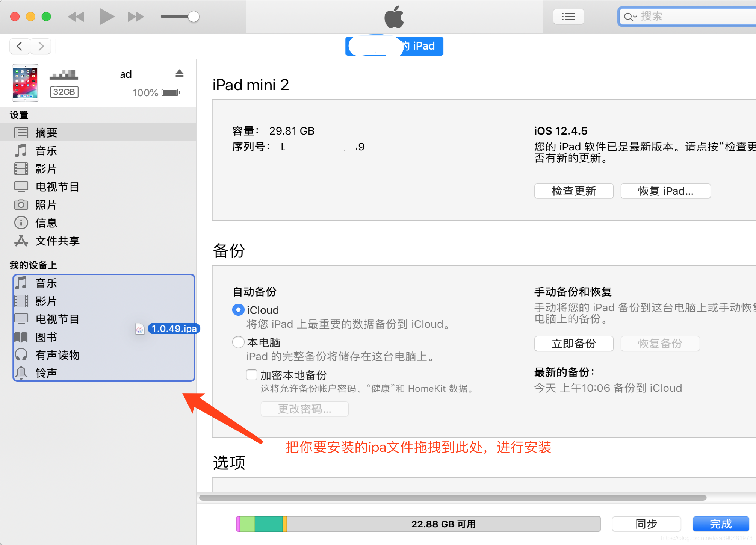Click the 立即备份 button

pos(573,344)
